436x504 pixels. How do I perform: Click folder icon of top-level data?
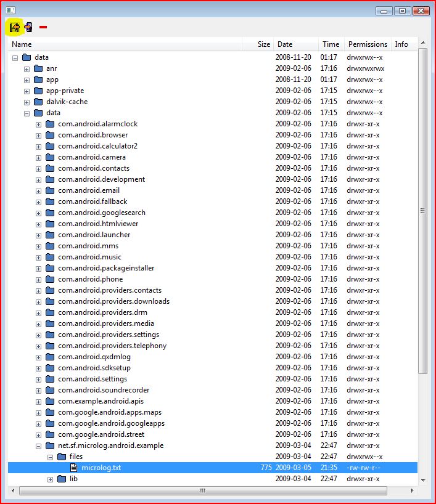(x=27, y=57)
